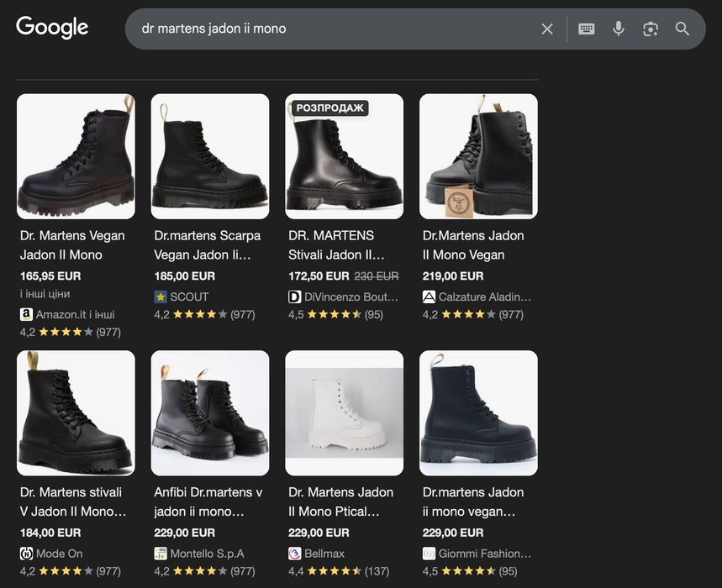Open Calzature Aladin boot photo with tag
722x588 pixels.
[478, 156]
